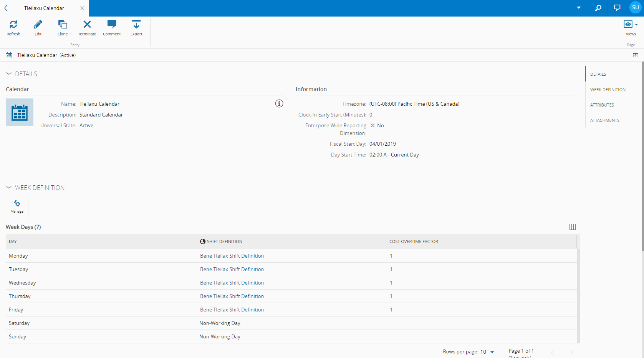
Task: Jump to ATTRIBUTES section in side navigation
Action: [602, 105]
